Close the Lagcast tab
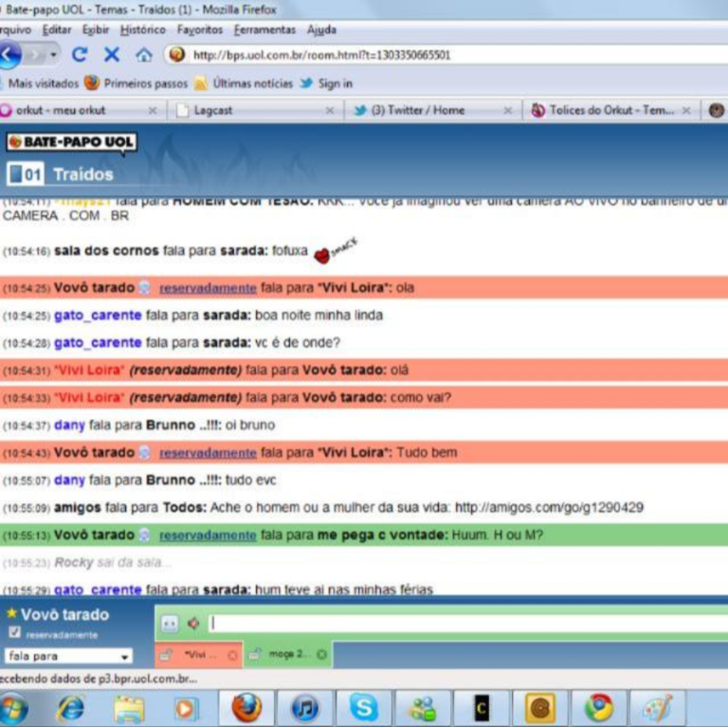 click(330, 111)
